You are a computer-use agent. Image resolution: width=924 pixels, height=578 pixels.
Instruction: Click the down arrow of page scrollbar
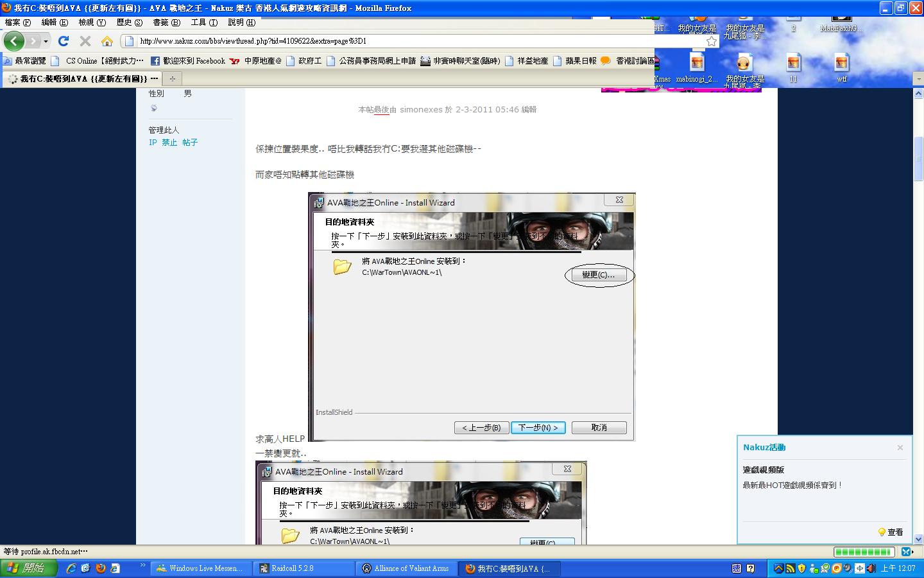pos(918,539)
